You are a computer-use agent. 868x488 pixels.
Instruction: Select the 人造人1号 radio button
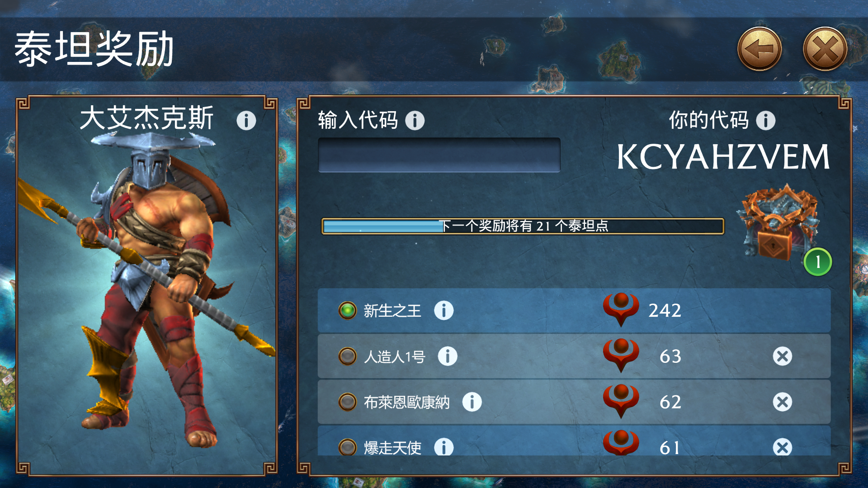point(348,356)
